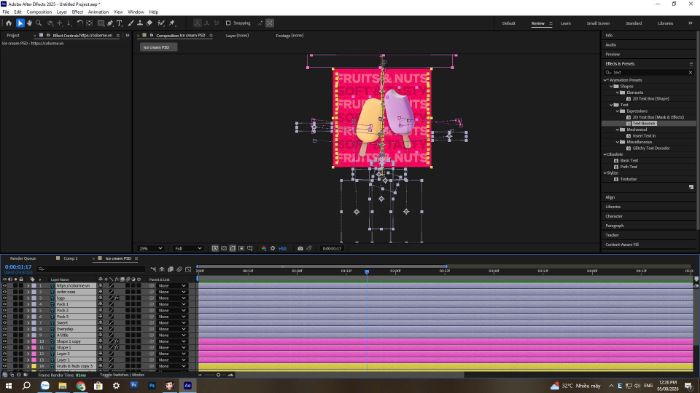Click the timeline layer search field
This screenshot has height=393, width=700.
tap(92, 269)
